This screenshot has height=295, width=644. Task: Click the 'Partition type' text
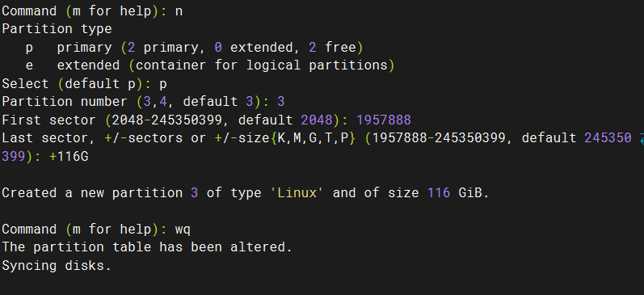[57, 29]
